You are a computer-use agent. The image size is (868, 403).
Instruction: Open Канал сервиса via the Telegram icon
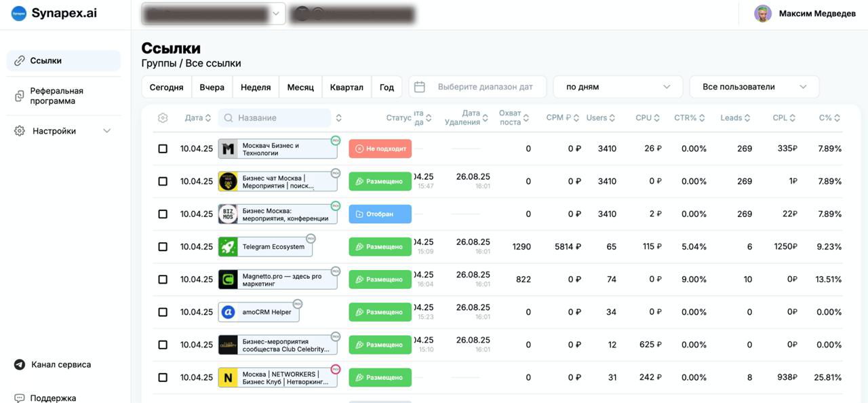[19, 364]
